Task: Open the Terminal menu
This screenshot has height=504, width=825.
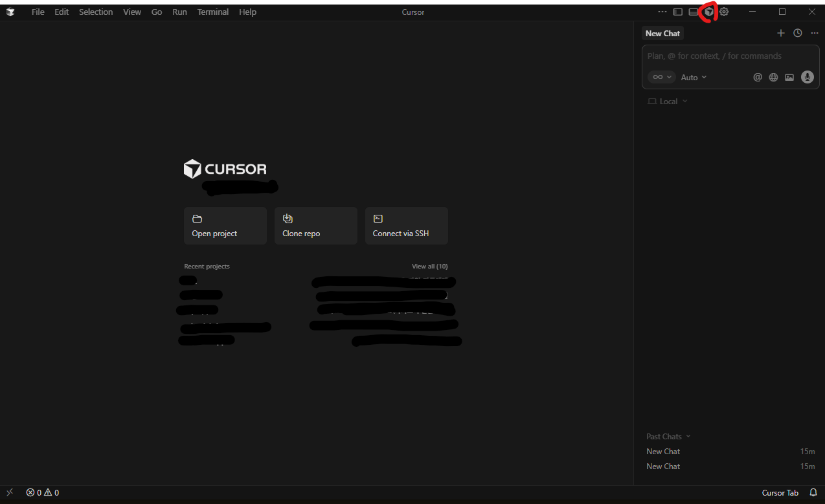Action: pyautogui.click(x=213, y=12)
